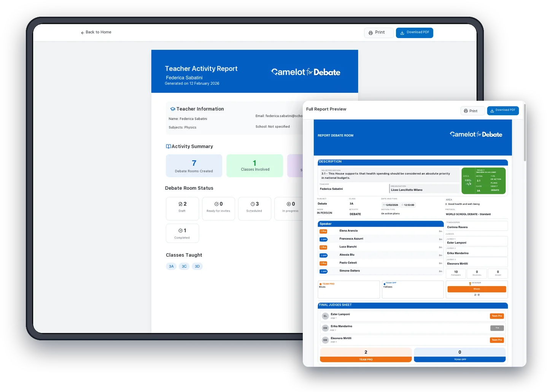Download PDF from the Teacher Activity Report window
The height and width of the screenshot is (392, 547).
(414, 33)
